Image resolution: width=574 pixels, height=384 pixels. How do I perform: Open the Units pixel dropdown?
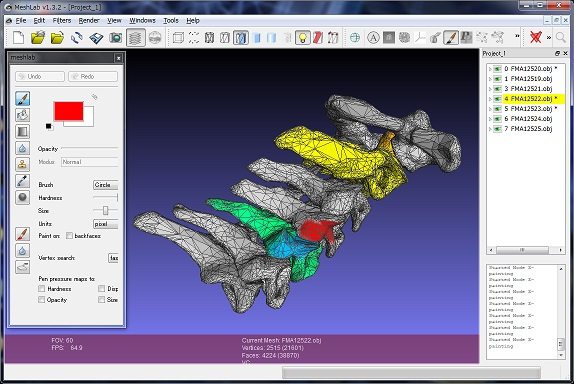coord(105,224)
